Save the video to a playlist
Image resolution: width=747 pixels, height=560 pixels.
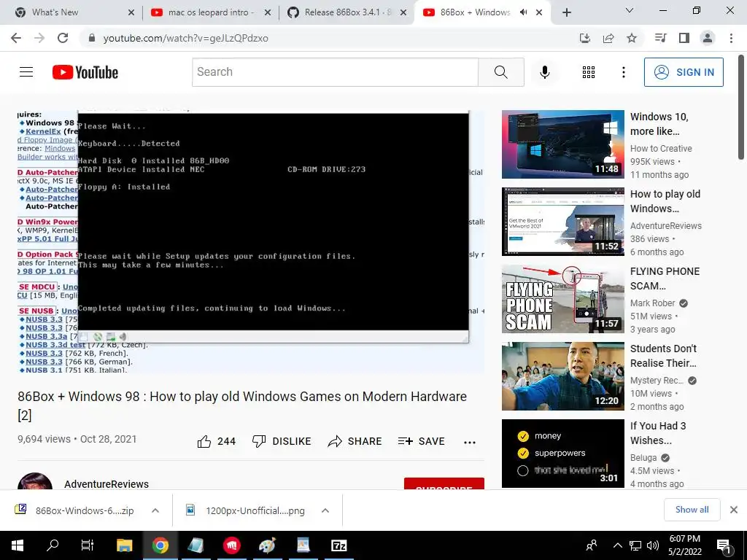[422, 441]
